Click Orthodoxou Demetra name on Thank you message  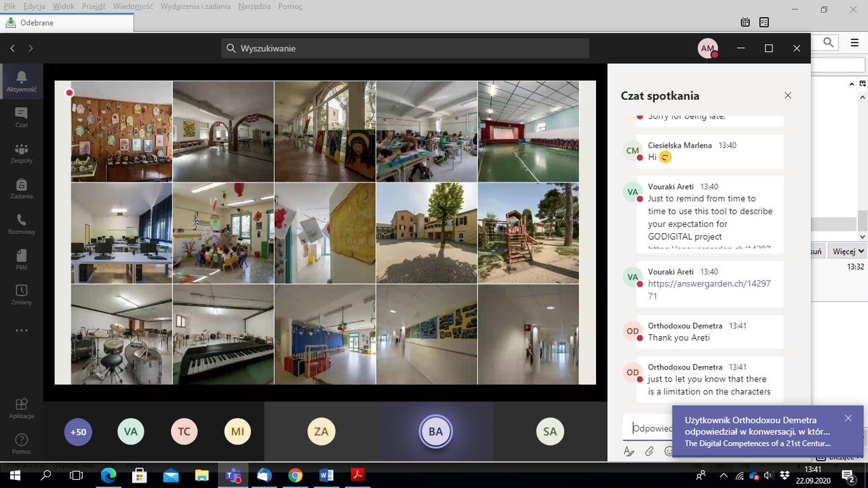pos(685,325)
